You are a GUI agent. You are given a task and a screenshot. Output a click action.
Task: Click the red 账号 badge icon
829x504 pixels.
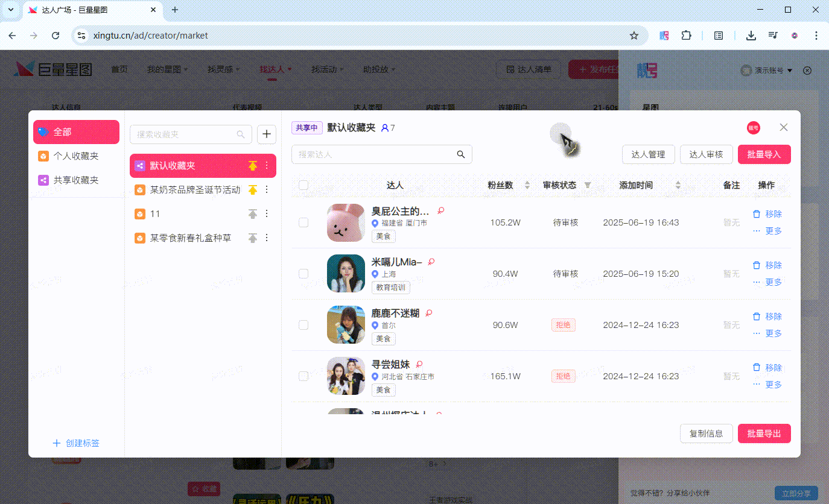coord(753,128)
